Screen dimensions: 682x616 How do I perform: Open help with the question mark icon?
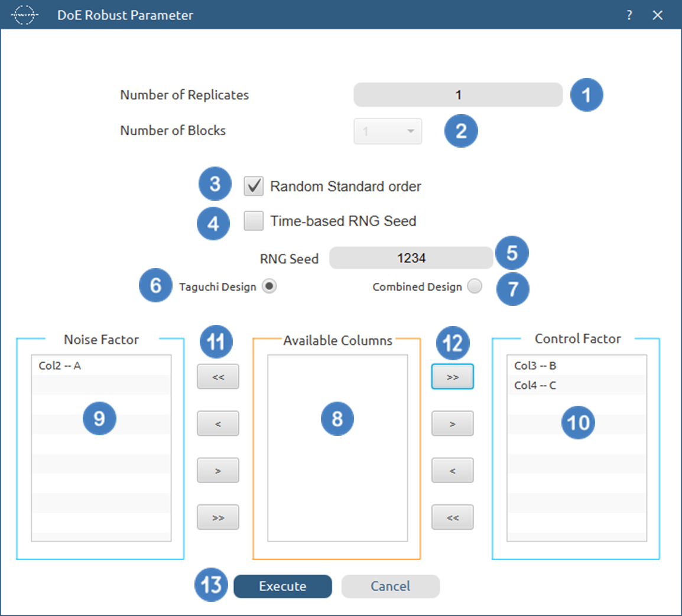(x=629, y=15)
